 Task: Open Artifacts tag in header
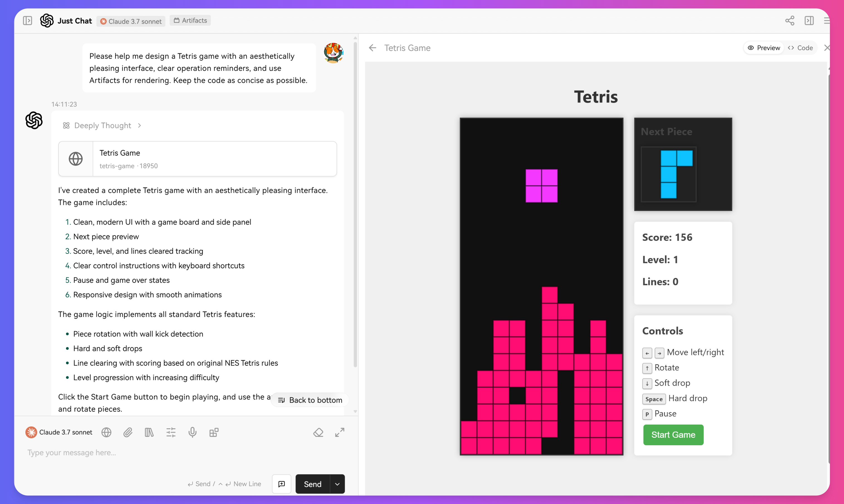(x=190, y=20)
